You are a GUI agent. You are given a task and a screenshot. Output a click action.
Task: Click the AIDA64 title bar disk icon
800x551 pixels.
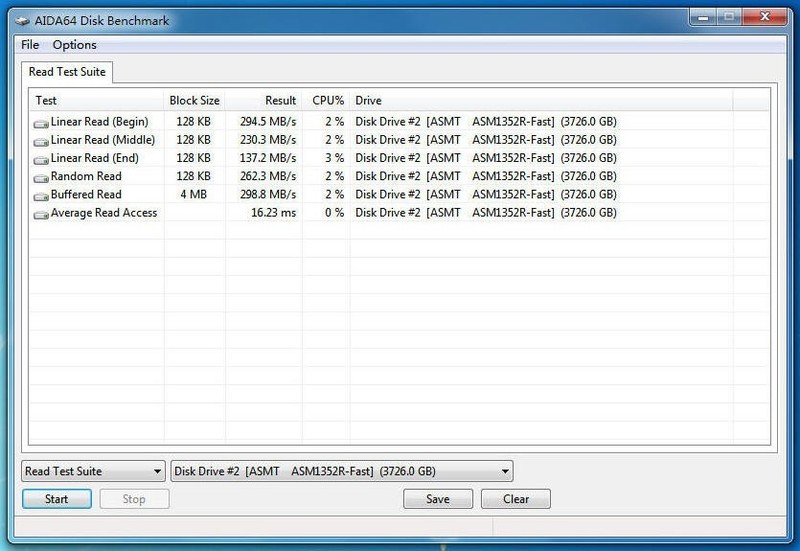pos(22,21)
